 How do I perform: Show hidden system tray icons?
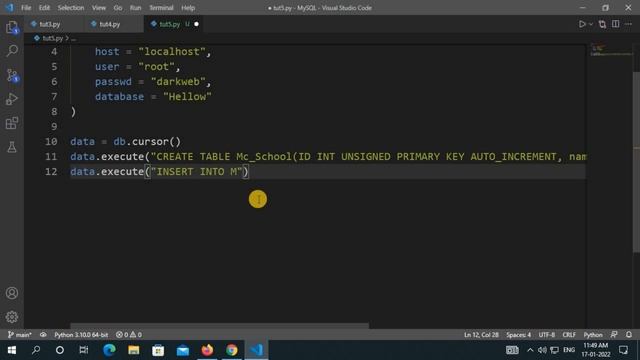(530, 350)
